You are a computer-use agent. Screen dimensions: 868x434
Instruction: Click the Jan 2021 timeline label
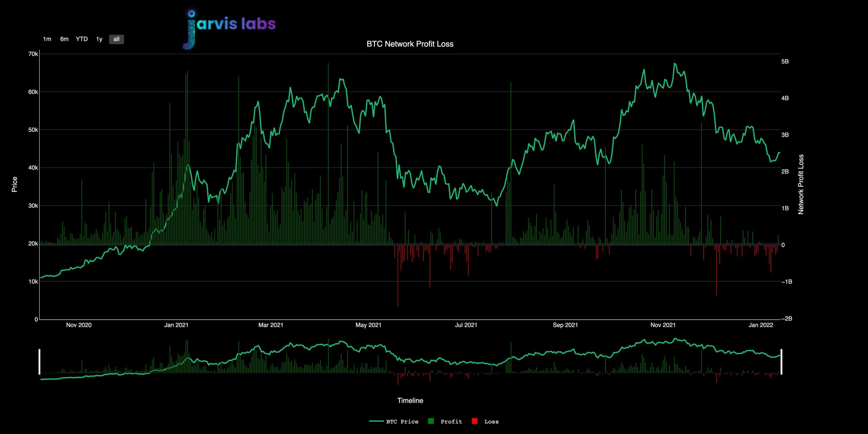point(176,325)
